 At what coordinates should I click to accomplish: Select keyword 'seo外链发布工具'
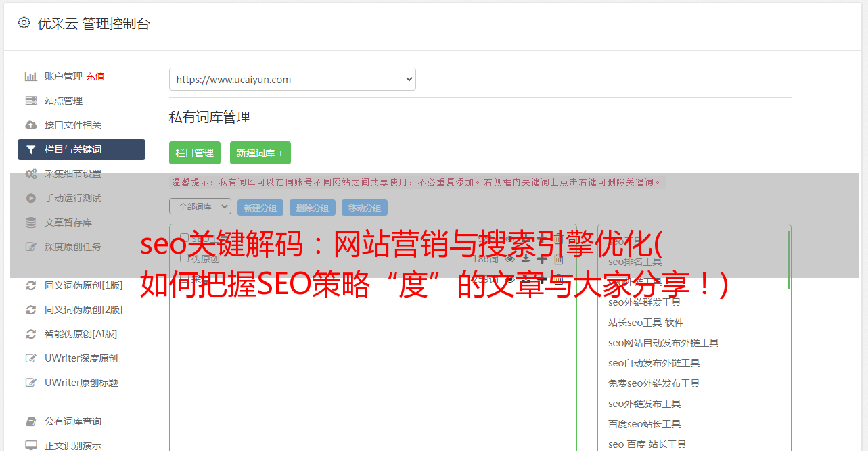645,404
